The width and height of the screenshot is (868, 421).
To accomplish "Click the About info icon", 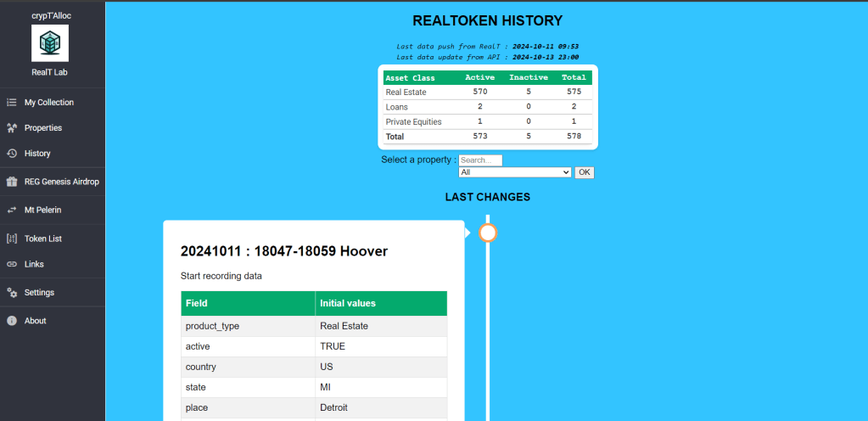I will [x=12, y=321].
